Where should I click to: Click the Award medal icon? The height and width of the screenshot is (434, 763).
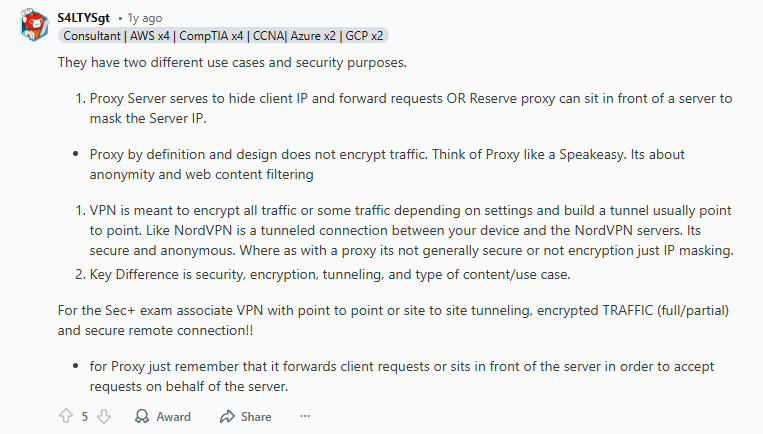pyautogui.click(x=143, y=416)
